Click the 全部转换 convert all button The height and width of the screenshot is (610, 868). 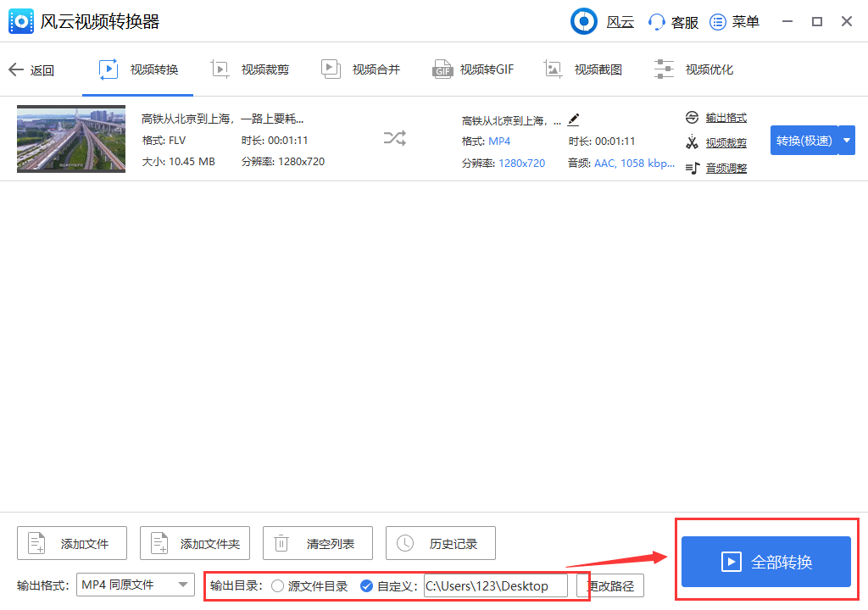(x=765, y=559)
